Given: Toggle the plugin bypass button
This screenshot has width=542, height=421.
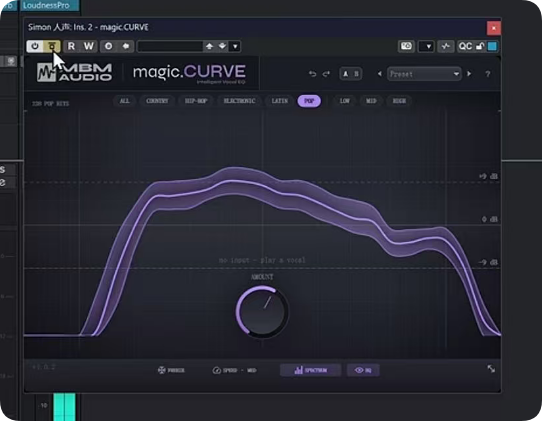Looking at the screenshot, I should pyautogui.click(x=52, y=46).
